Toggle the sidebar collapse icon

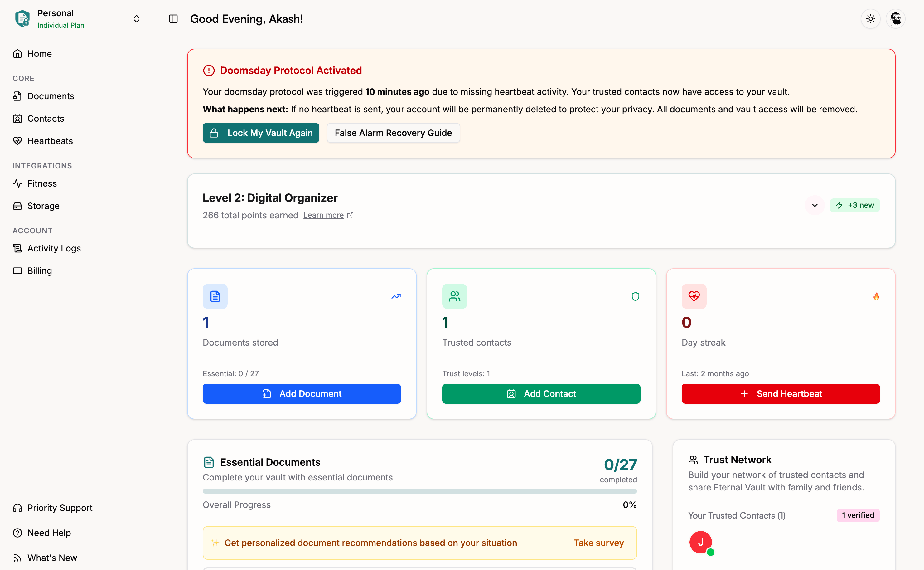[173, 19]
